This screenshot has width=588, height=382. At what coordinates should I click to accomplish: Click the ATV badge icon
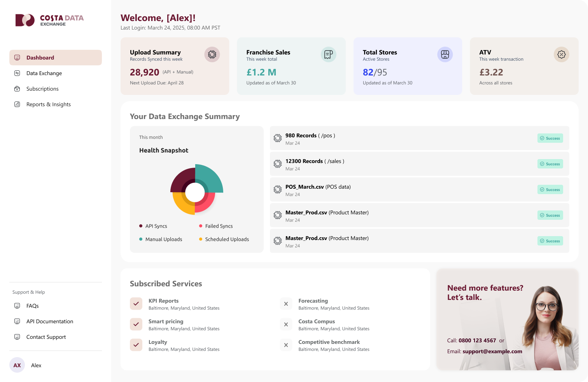tap(562, 54)
